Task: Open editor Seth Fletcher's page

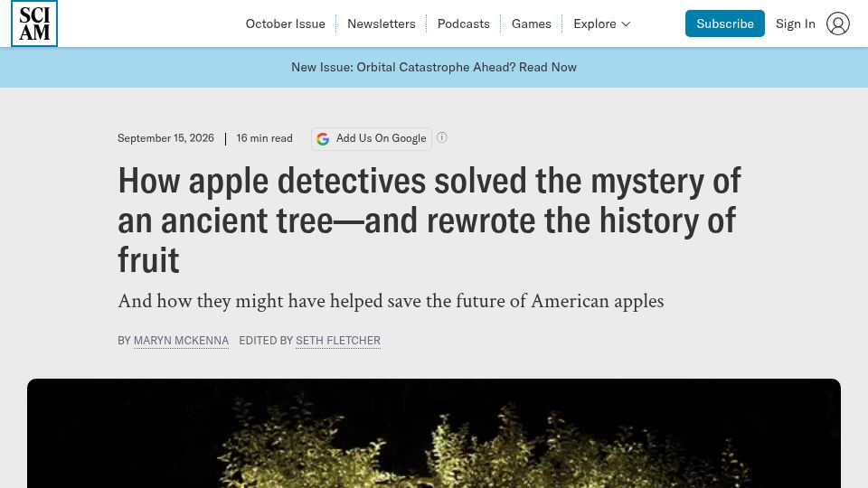Action: tap(337, 341)
